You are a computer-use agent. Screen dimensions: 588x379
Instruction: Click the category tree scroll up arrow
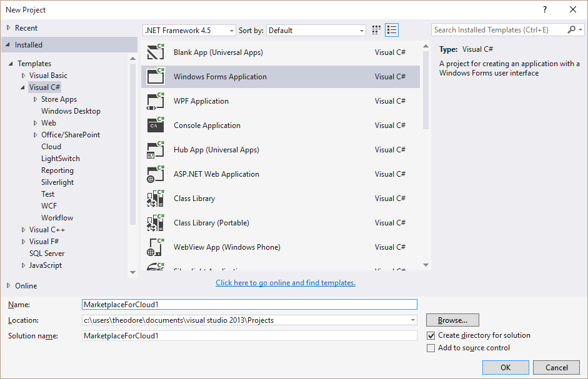pyautogui.click(x=132, y=58)
